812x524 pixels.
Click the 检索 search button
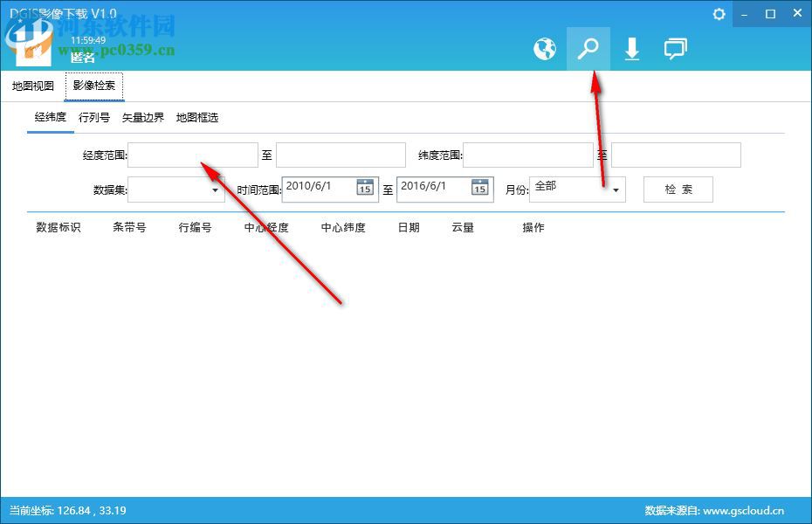tap(678, 189)
